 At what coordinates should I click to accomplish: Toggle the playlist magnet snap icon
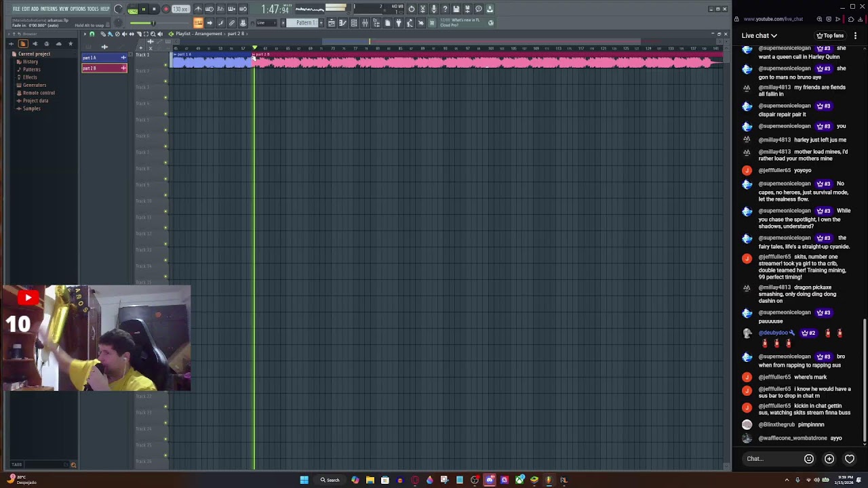92,34
